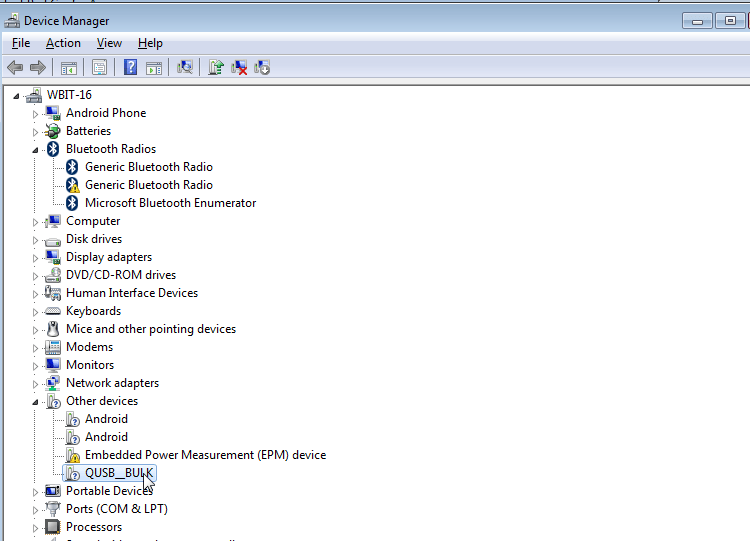Screen dimensions: 750x541
Task: Select Generic Bluetooth Radio with warning sign
Action: click(x=149, y=185)
